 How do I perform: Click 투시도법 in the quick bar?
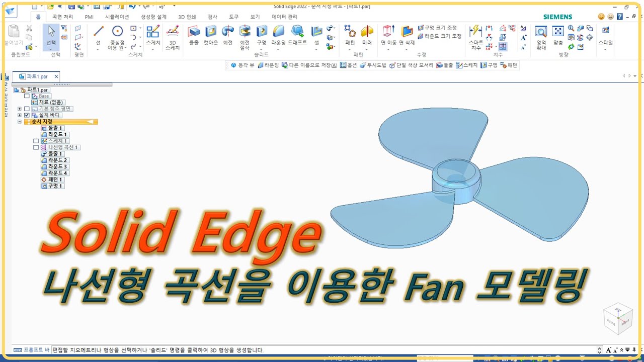coord(373,65)
